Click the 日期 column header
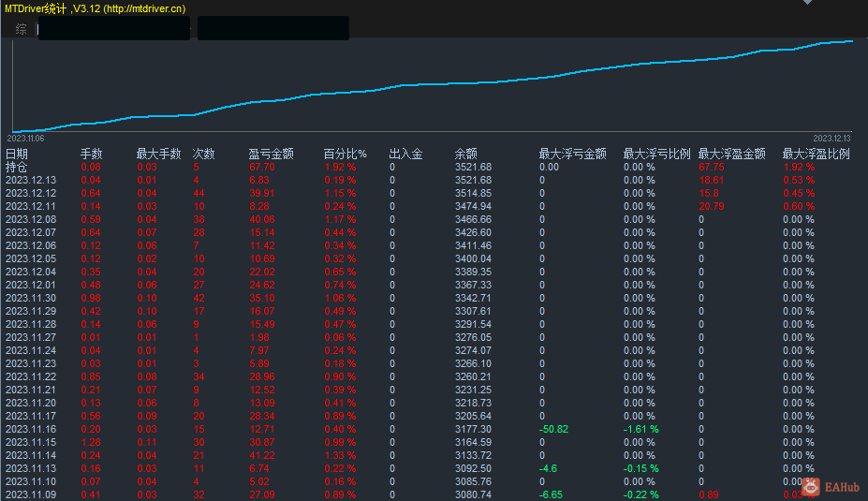This screenshot has width=868, height=501. coord(17,154)
